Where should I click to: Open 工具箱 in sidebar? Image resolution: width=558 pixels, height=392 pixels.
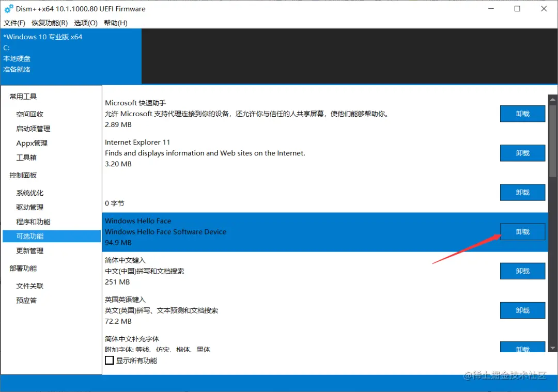[x=26, y=158]
